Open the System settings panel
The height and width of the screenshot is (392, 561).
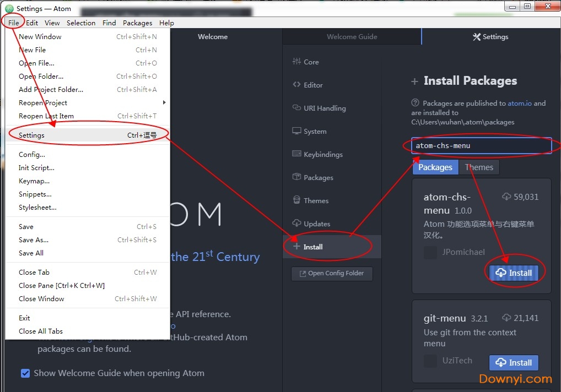click(x=315, y=132)
